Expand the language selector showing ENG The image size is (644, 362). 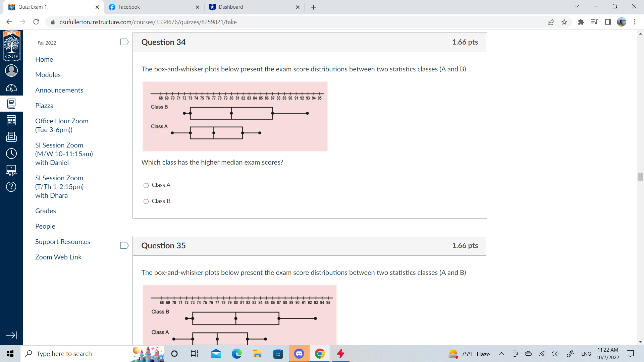coord(586,354)
